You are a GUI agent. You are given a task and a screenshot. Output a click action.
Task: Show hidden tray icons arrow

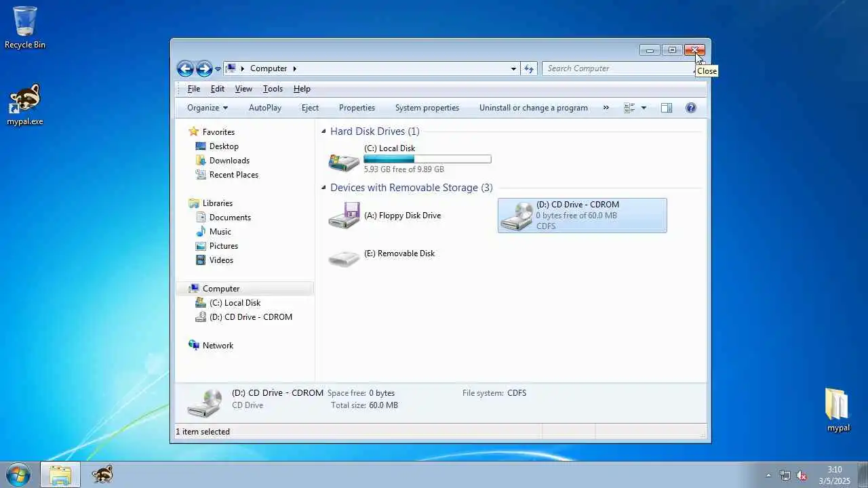768,476
